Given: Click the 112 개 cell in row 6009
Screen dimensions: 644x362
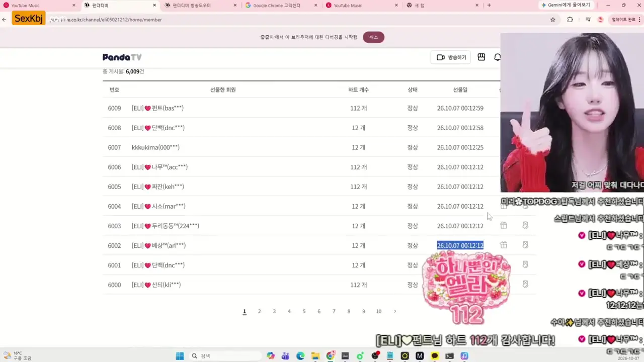Looking at the screenshot, I should pyautogui.click(x=359, y=108).
